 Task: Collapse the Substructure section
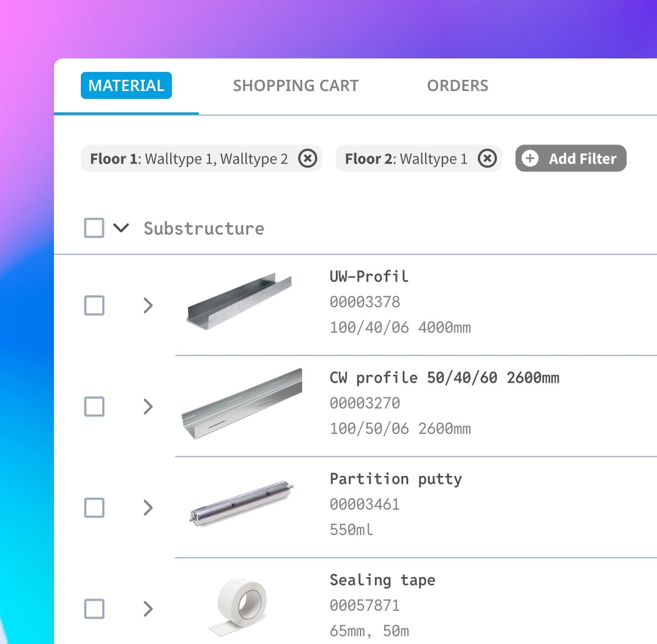tap(121, 228)
